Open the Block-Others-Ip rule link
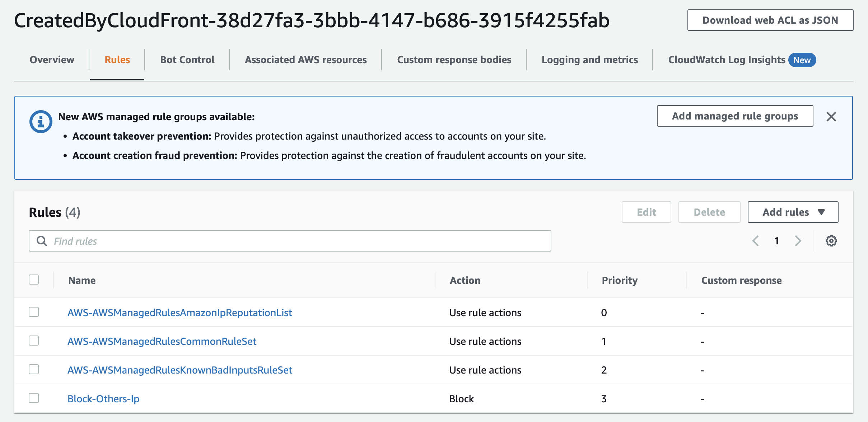868x422 pixels. click(x=103, y=399)
